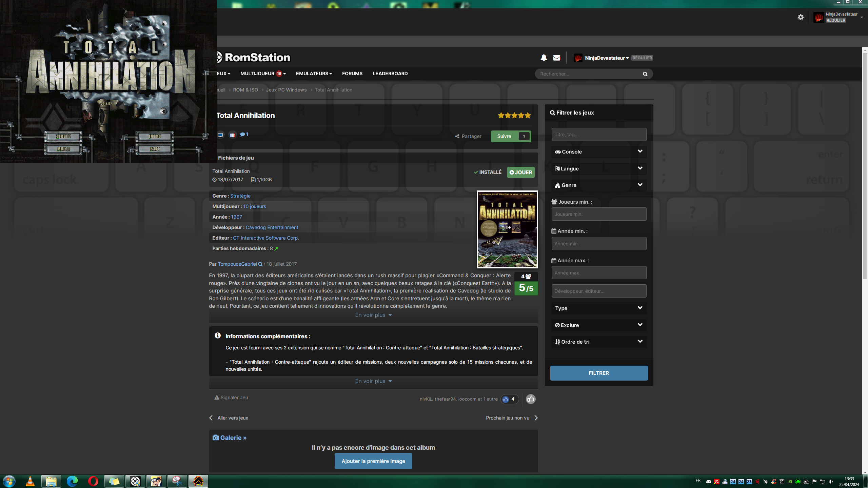Open the messages envelope icon
Image resolution: width=868 pixels, height=488 pixels.
point(557,58)
